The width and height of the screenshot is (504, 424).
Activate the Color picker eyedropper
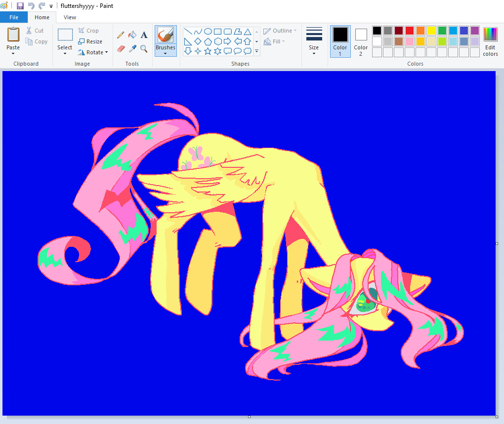(132, 48)
